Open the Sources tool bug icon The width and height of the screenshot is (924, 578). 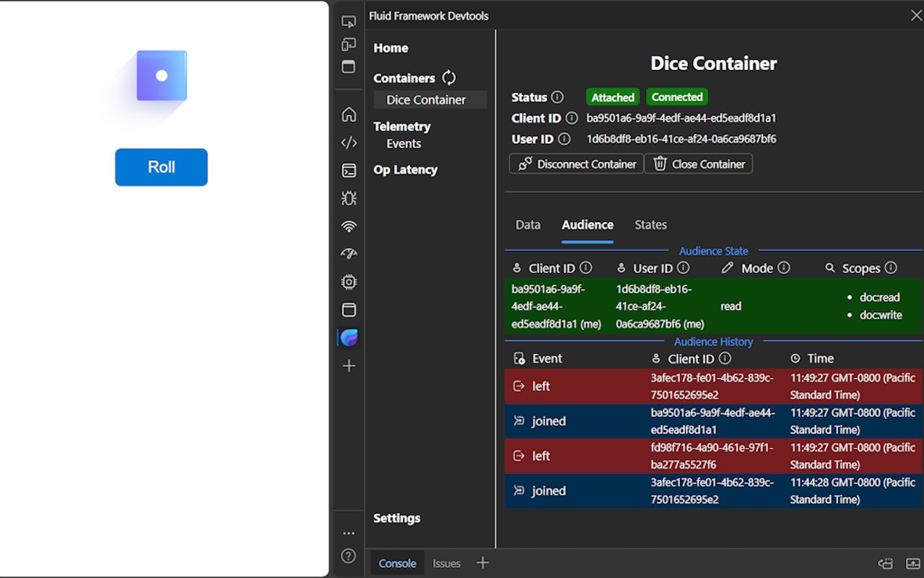349,198
